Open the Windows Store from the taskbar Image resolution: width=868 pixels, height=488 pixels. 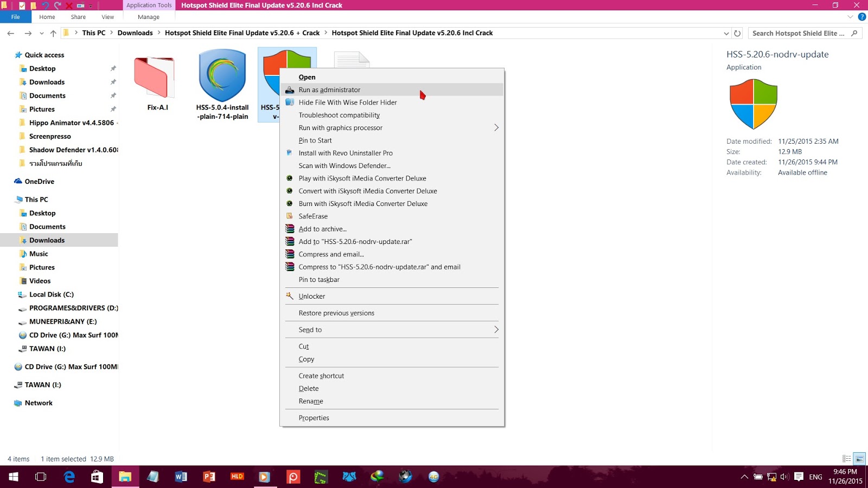[x=97, y=477]
